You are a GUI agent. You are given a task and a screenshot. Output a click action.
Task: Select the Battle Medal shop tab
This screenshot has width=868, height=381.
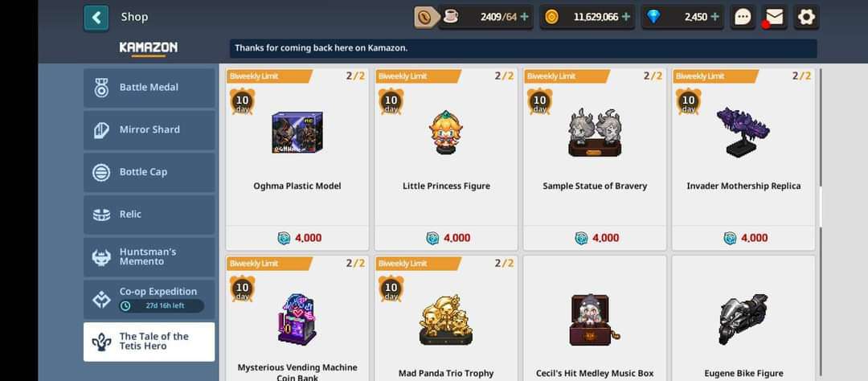149,88
